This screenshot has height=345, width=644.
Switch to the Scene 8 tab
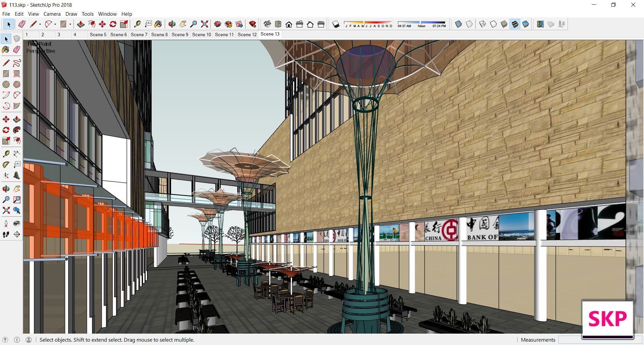pyautogui.click(x=159, y=34)
